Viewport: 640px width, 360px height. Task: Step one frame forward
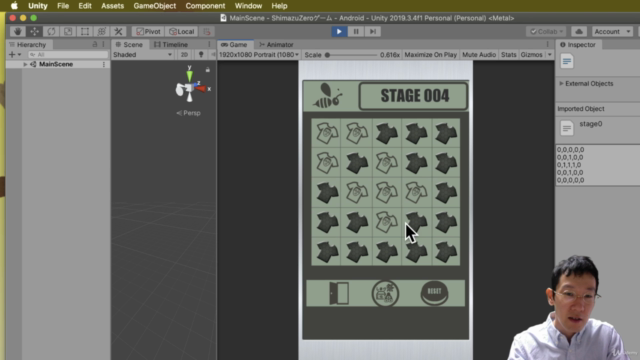pos(373,31)
